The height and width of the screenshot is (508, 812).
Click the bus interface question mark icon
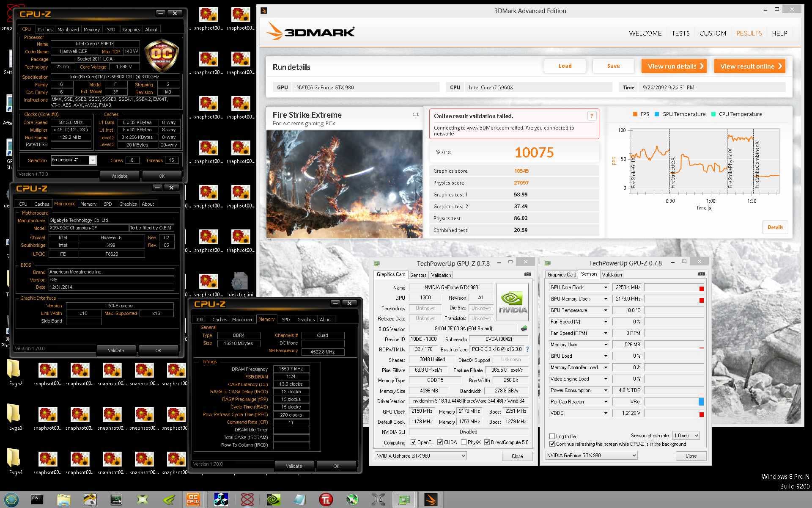[527, 349]
